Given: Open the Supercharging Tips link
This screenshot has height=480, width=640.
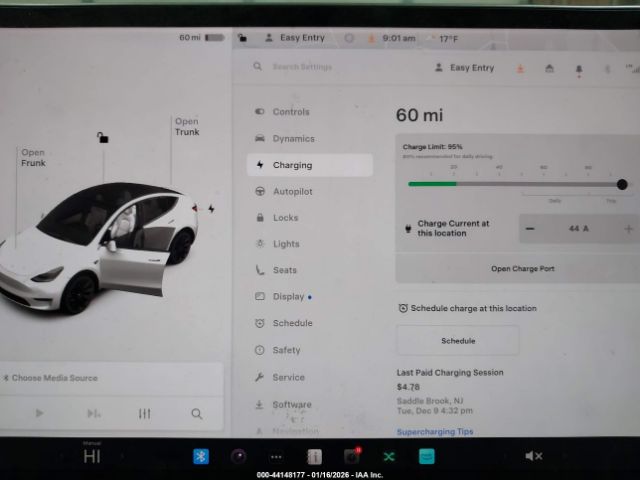Looking at the screenshot, I should (x=435, y=431).
